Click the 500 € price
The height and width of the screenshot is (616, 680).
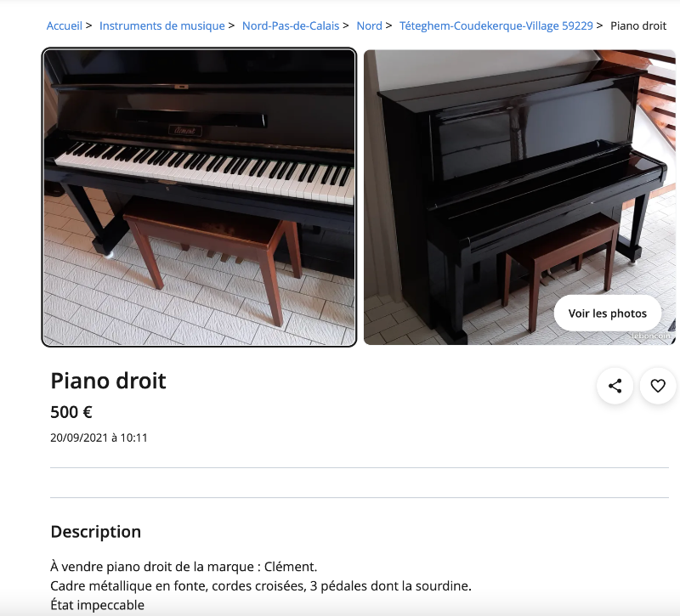click(71, 412)
